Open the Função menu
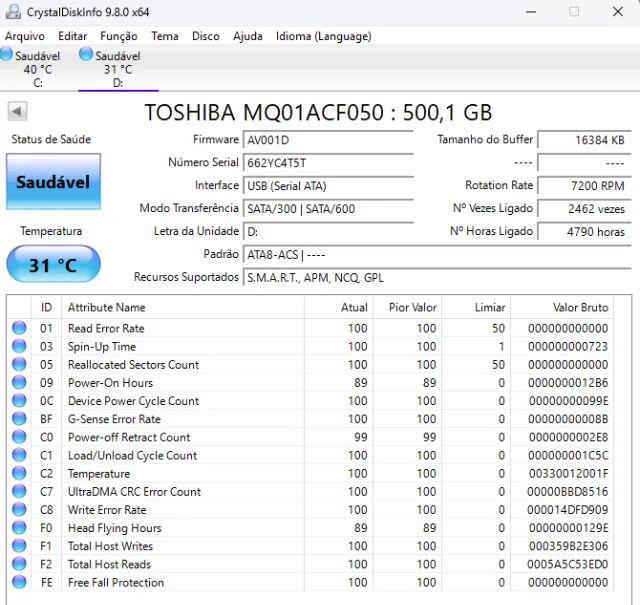Screen dimensions: 640x605 pos(118,36)
